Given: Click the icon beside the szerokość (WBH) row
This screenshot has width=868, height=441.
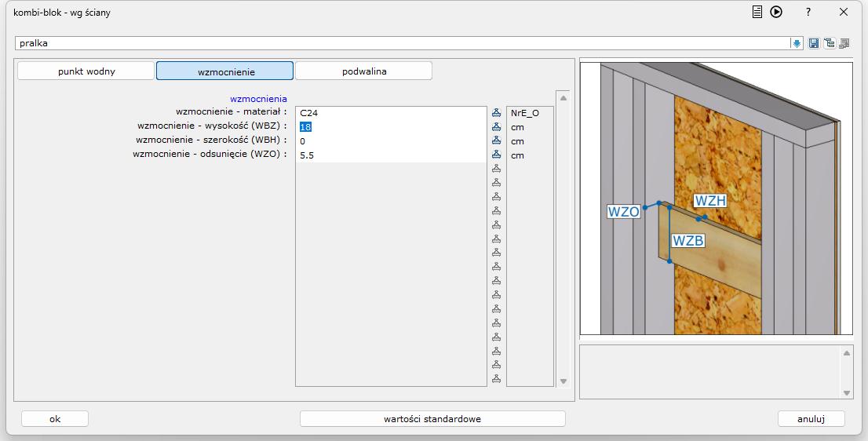Looking at the screenshot, I should 496,141.
